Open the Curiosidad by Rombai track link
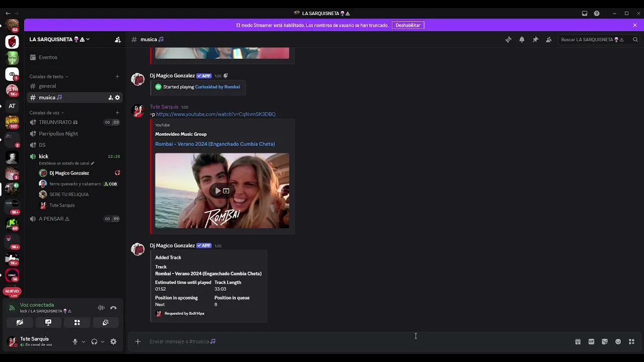Viewport: 644px width, 362px height. tap(217, 87)
